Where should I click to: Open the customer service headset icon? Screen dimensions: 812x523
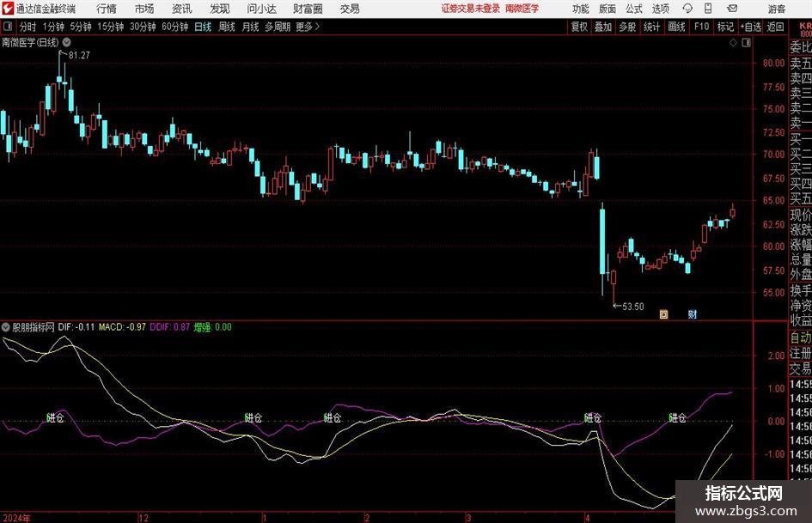[x=687, y=9]
